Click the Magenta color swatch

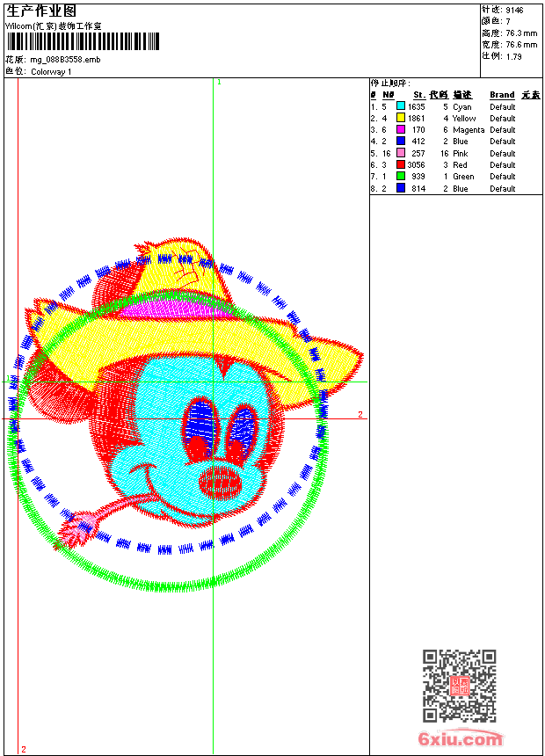401,129
